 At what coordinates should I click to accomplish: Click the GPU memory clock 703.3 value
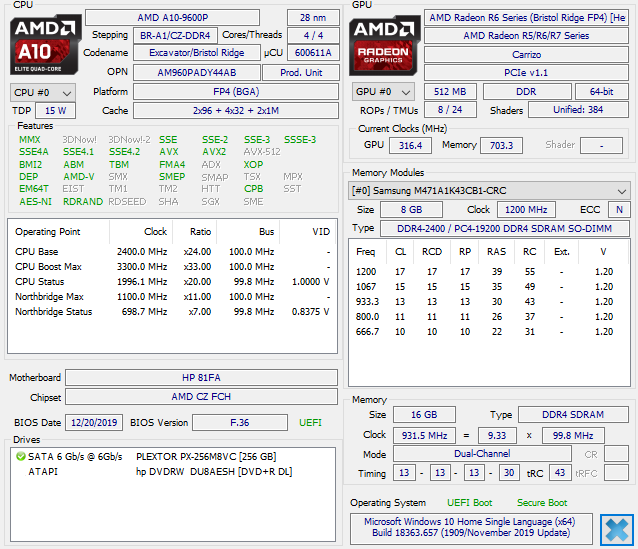point(501,145)
